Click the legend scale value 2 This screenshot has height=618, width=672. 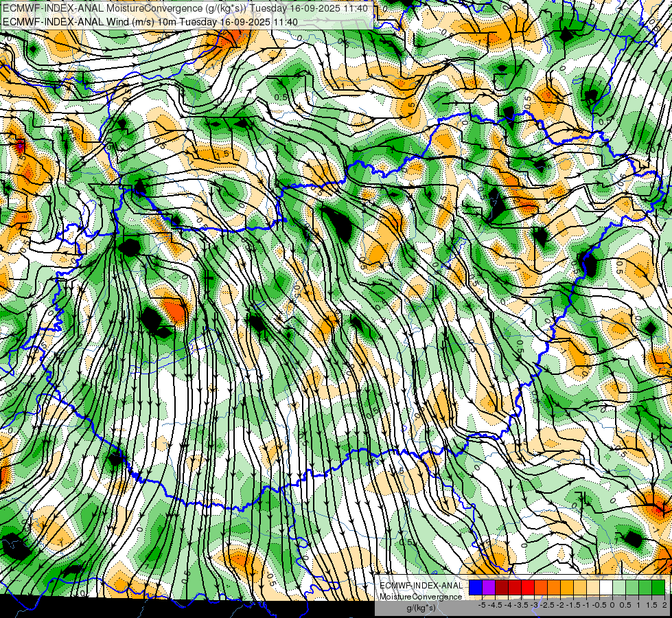coord(664,605)
